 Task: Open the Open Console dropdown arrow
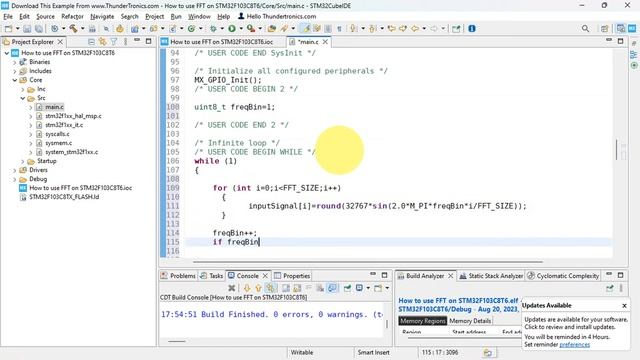pos(387,288)
